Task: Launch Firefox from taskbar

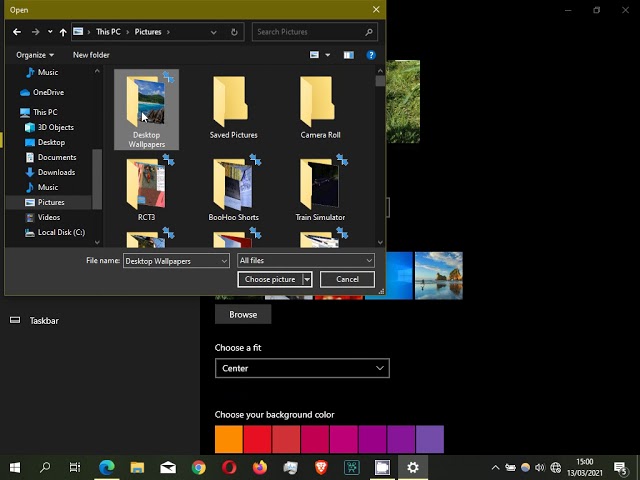Action: [260, 467]
